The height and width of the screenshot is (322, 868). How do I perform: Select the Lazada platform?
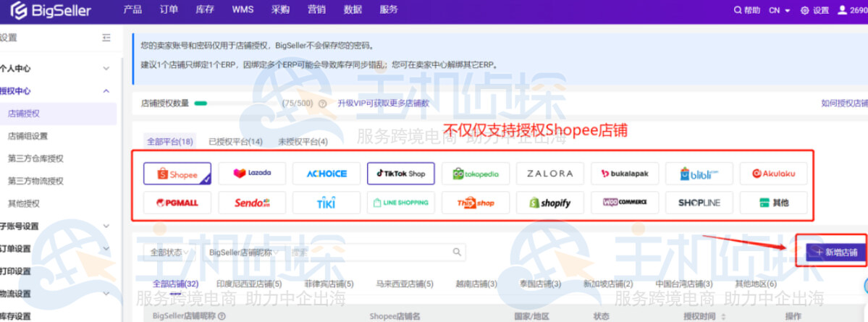(252, 173)
